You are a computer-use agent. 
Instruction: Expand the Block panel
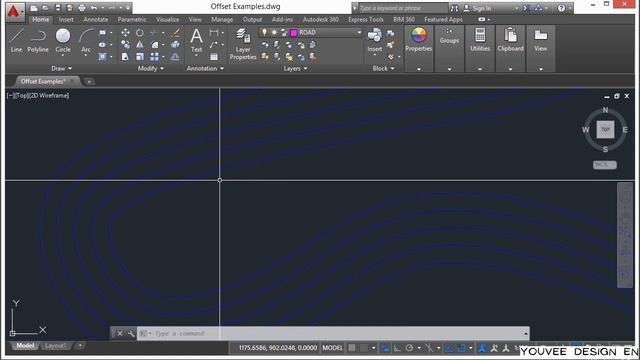point(383,69)
